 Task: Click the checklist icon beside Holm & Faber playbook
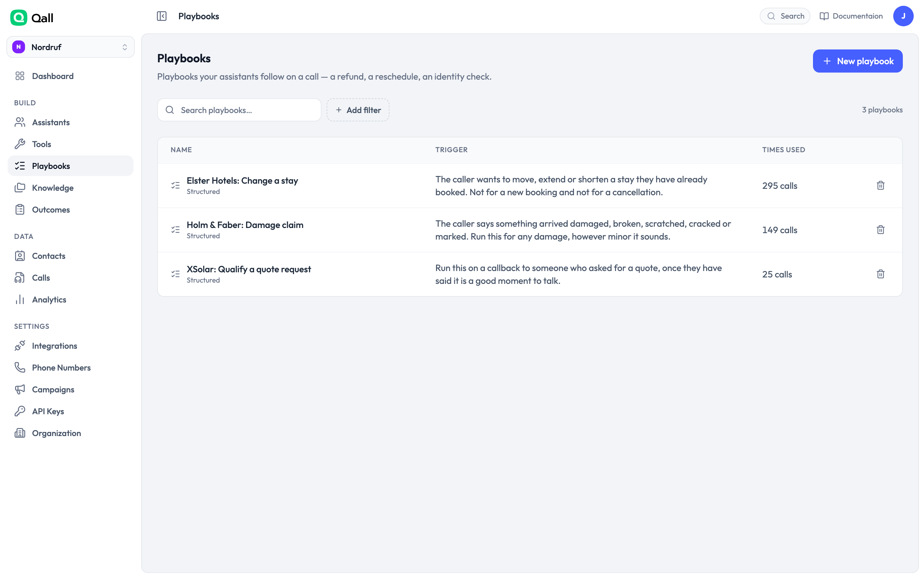coord(175,230)
